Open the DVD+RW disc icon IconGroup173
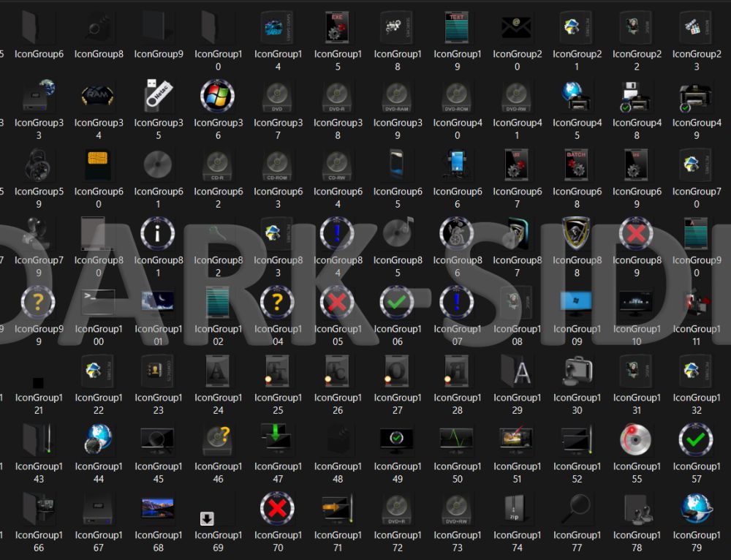Viewport: 731px width, 560px height. (x=457, y=508)
